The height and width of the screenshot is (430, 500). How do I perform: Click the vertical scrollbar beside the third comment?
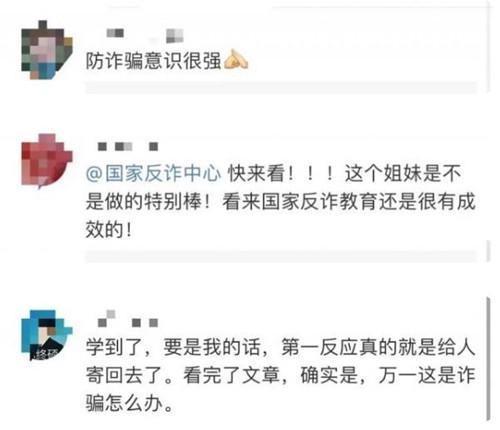[x=488, y=359]
